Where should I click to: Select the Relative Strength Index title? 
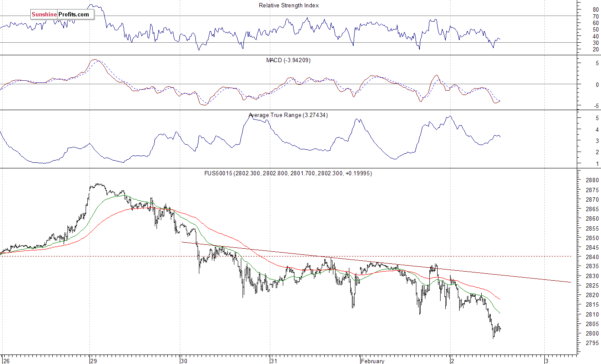click(x=289, y=6)
